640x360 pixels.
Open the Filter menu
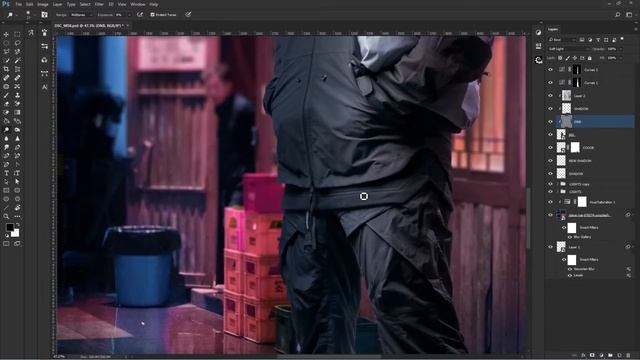click(x=99, y=4)
